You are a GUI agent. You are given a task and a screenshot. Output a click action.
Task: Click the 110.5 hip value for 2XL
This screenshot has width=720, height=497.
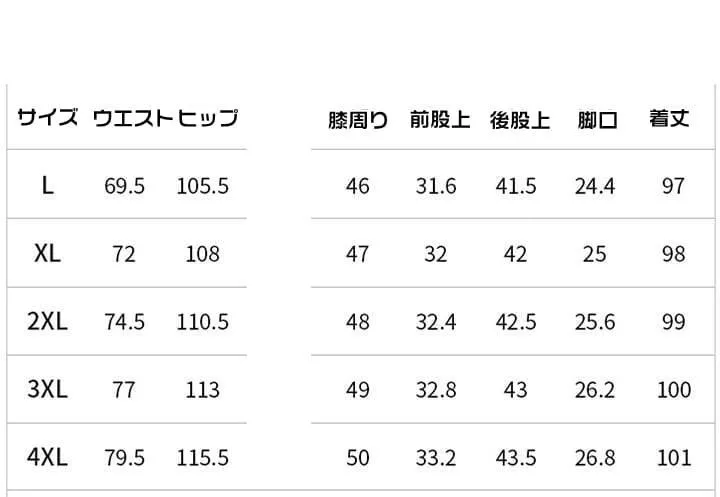coord(203,322)
